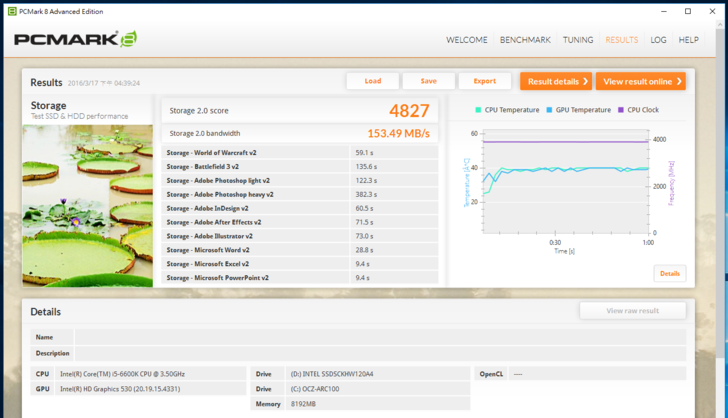Switch to the BENCHMARK tab

525,40
